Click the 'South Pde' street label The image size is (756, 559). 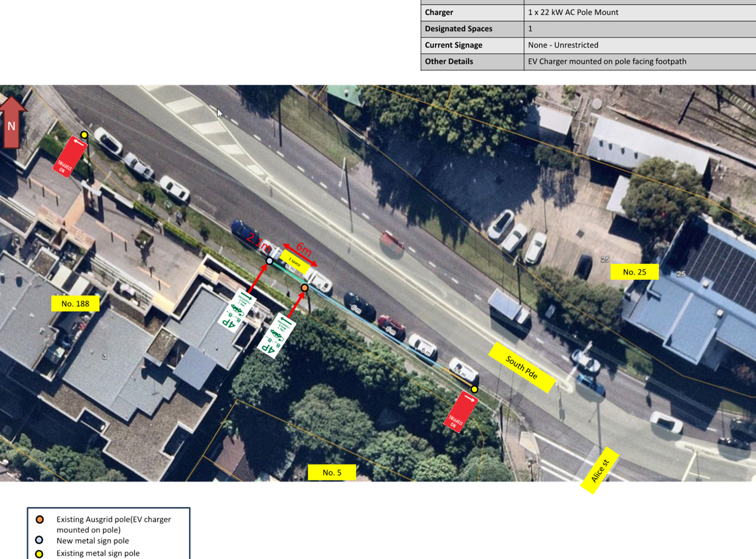[x=522, y=367]
